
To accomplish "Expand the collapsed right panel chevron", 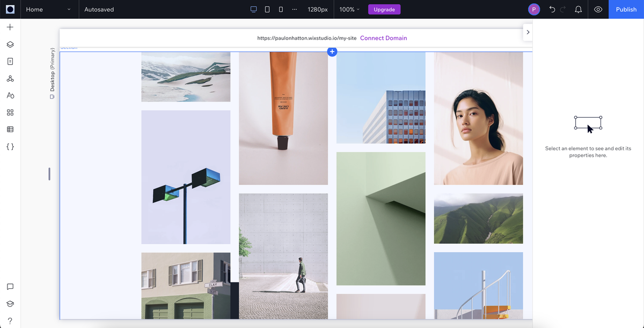I will pyautogui.click(x=528, y=32).
